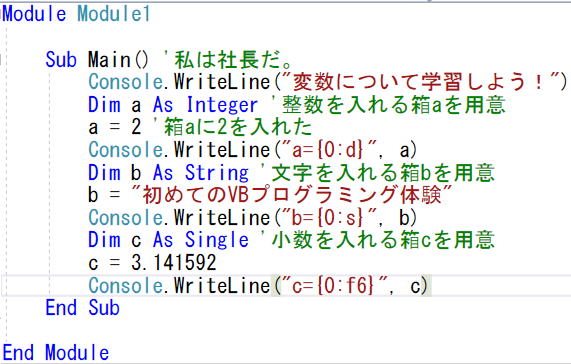Click the comment 文字を入れる箱bを用意
Image resolution: width=571 pixels, height=364 pixels.
[378, 173]
